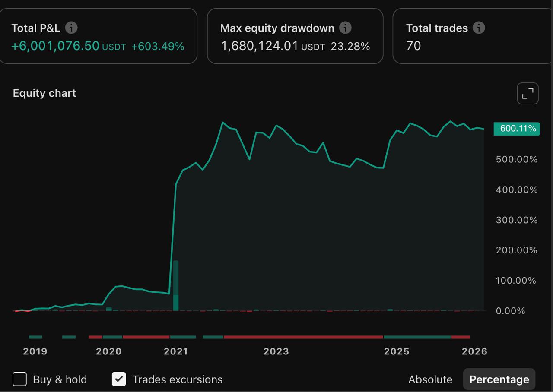Switch to the Absolute view

(x=430, y=379)
